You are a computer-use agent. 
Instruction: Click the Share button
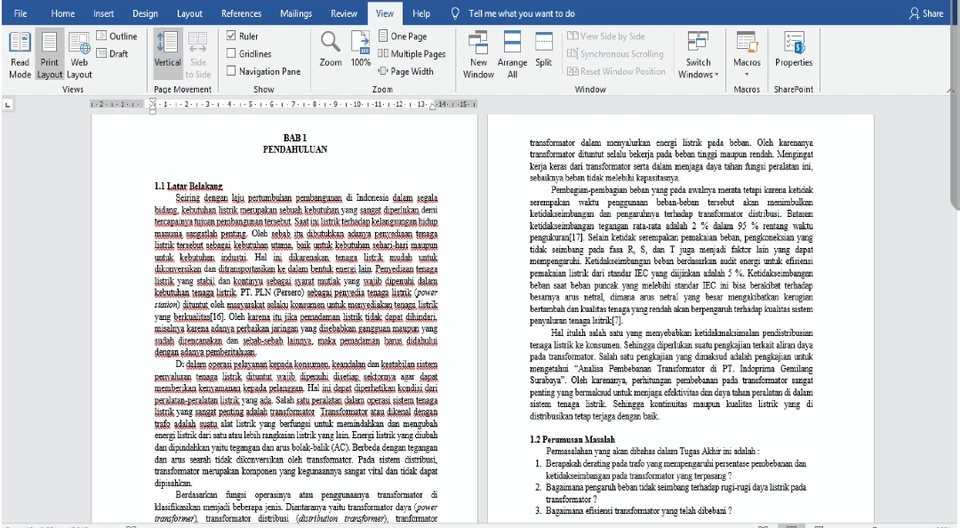point(926,13)
